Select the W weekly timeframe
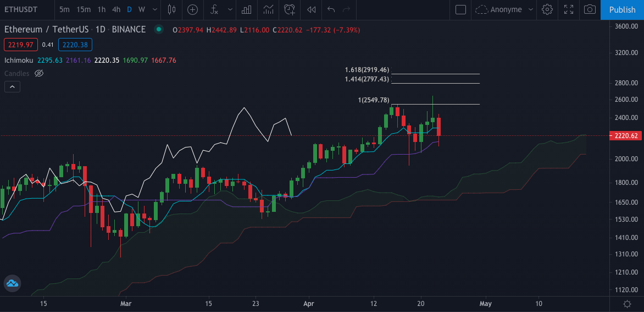This screenshot has width=644, height=312. (x=141, y=9)
